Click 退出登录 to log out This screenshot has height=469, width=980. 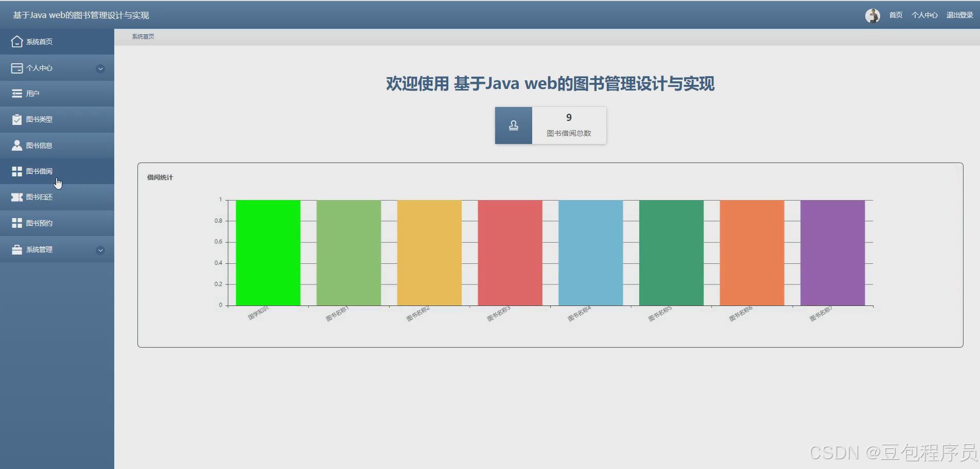[x=959, y=15]
